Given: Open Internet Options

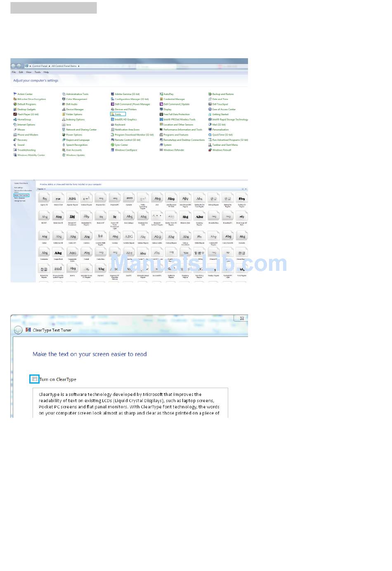Looking at the screenshot, I should (24, 125).
